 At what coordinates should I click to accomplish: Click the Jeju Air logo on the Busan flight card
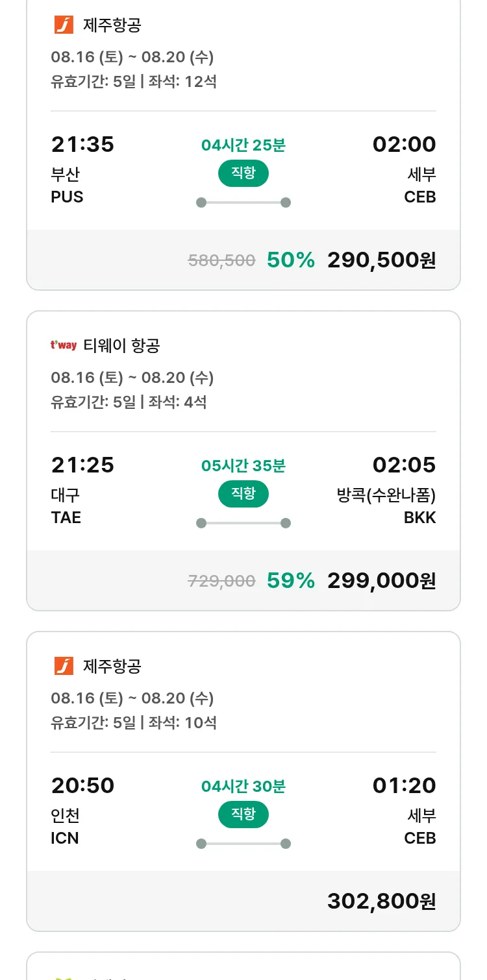(x=64, y=25)
